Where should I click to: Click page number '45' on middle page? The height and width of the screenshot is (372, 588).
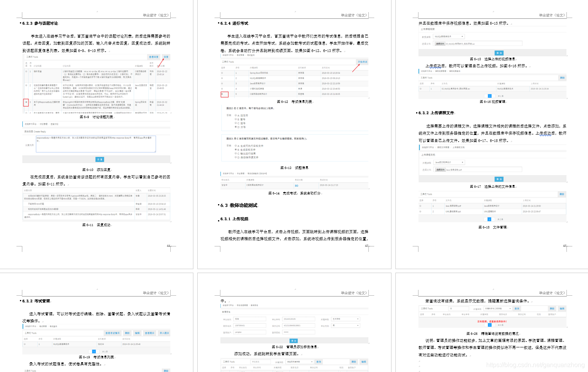[367, 246]
